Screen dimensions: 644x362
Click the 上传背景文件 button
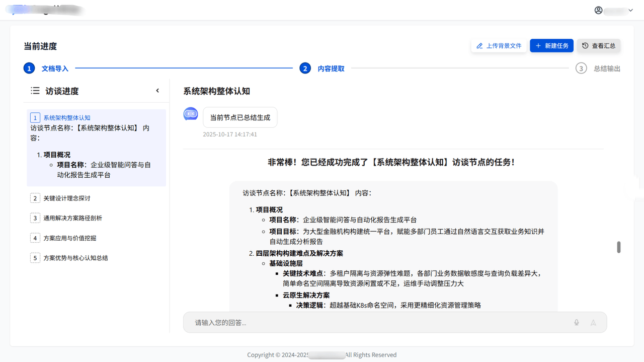click(x=499, y=45)
